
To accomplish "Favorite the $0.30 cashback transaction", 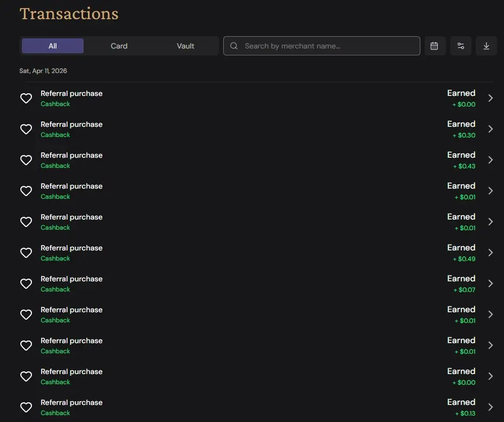I will tap(26, 129).
